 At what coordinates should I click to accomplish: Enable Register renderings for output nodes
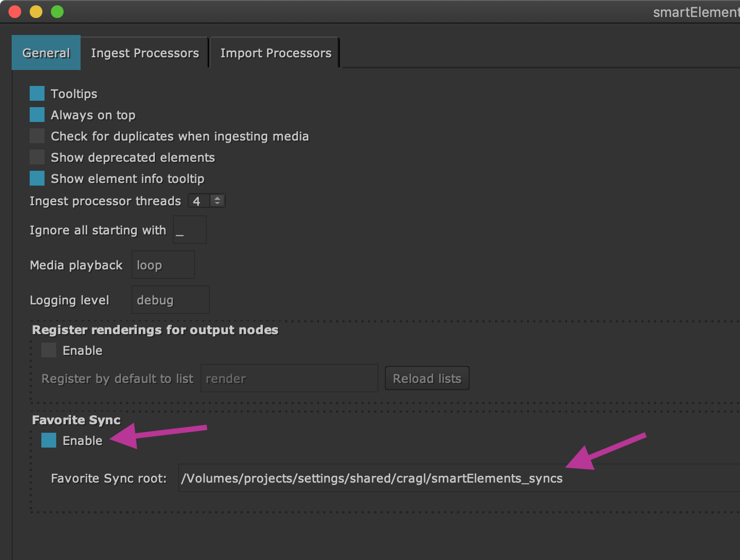tap(48, 349)
